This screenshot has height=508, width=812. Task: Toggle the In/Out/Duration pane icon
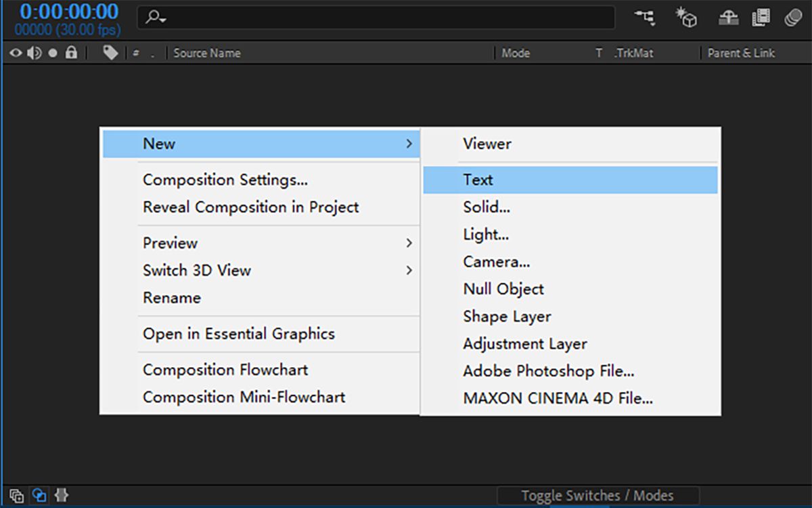point(61,495)
